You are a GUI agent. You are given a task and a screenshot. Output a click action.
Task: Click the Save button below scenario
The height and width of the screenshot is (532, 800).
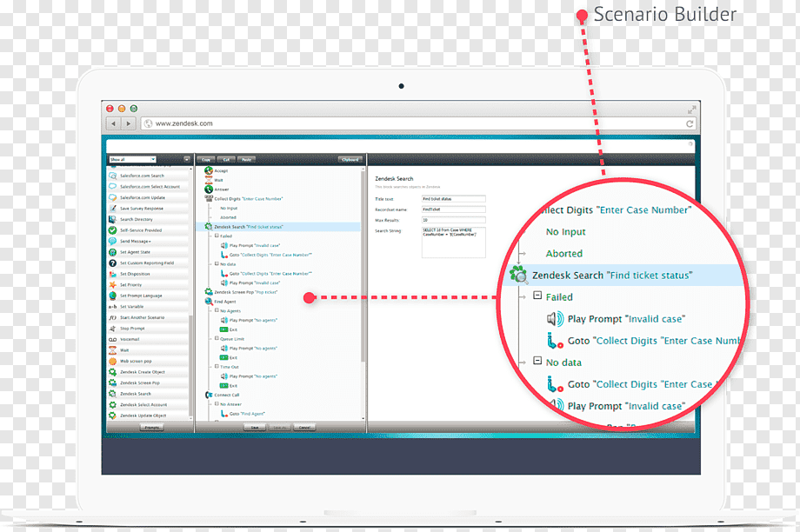[x=255, y=428]
